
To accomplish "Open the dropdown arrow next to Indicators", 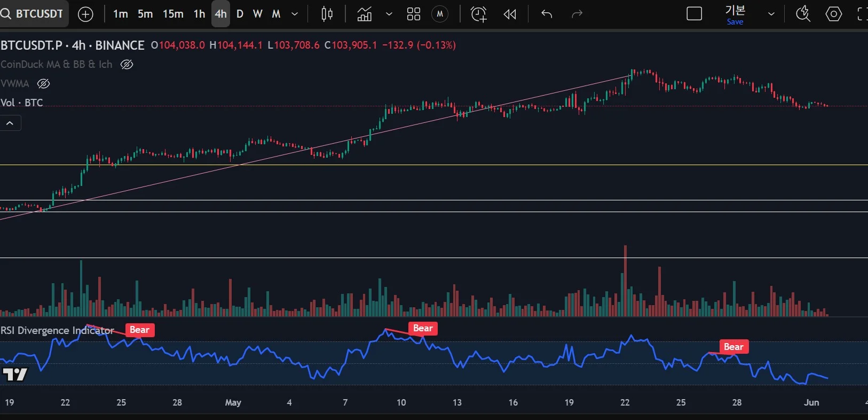I will (x=389, y=14).
